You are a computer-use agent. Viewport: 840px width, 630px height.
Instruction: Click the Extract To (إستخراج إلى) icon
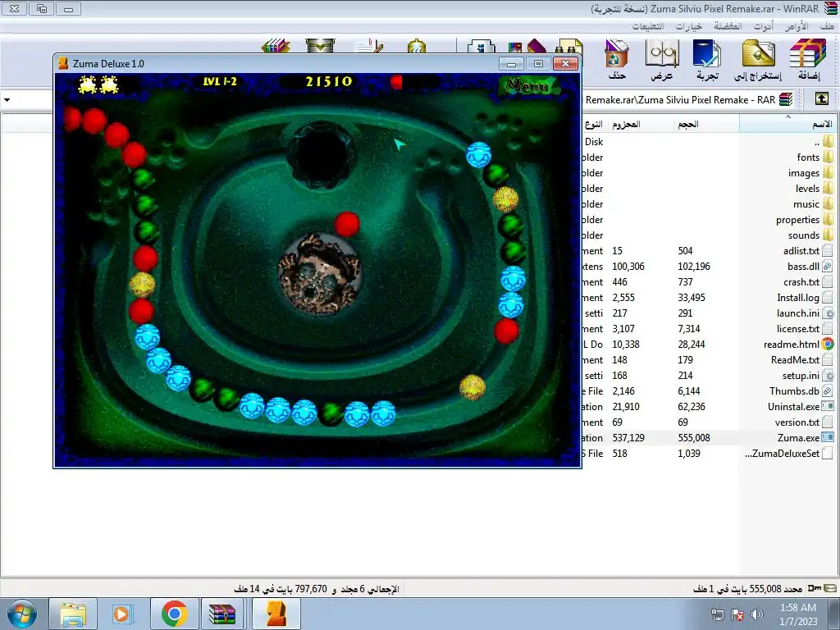pyautogui.click(x=758, y=59)
